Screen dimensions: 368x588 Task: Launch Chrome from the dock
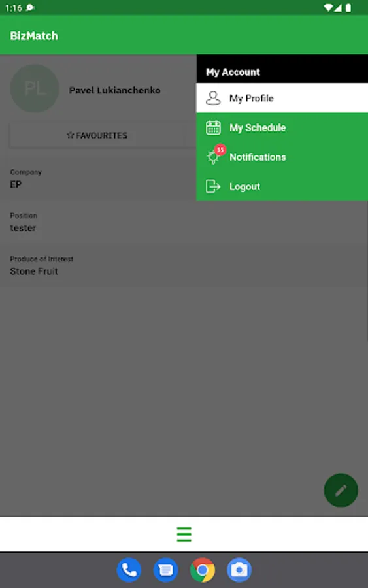tap(203, 570)
